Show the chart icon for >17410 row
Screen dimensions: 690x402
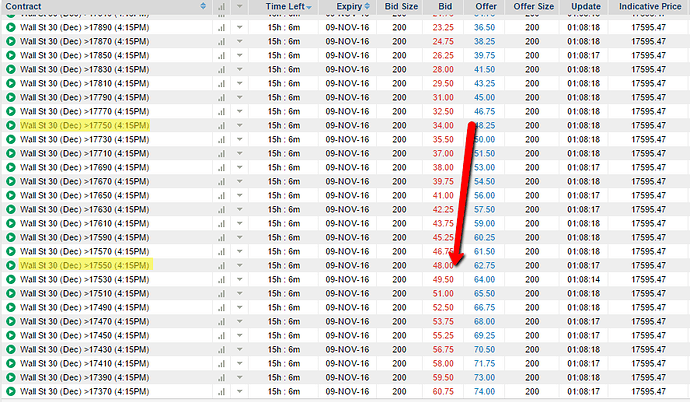click(x=221, y=363)
